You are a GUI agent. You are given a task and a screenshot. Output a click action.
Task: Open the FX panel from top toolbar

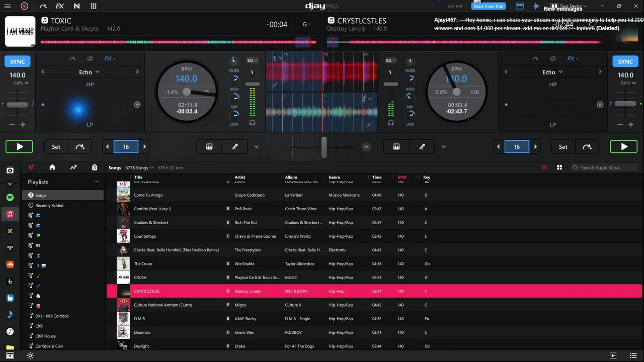(60, 6)
